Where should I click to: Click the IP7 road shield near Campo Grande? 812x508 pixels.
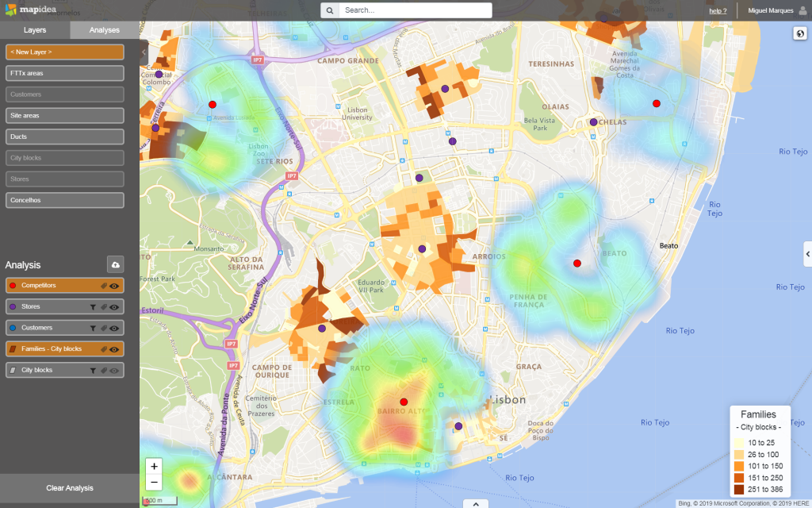coord(258,60)
